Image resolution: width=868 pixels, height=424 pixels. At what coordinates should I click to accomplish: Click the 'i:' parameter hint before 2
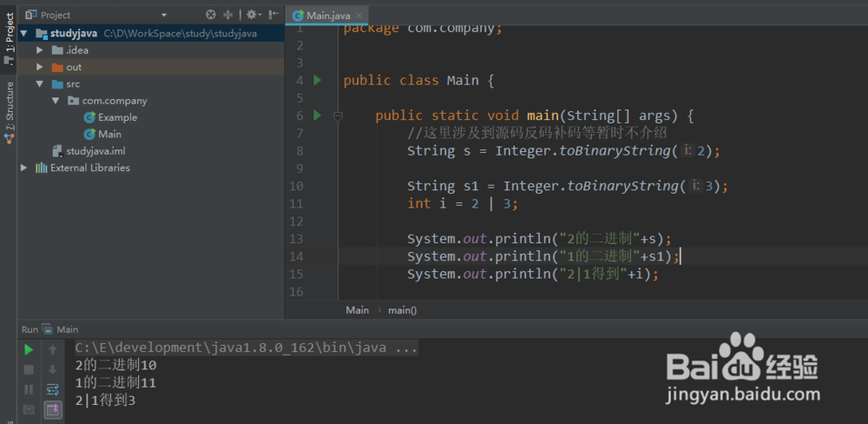click(687, 151)
